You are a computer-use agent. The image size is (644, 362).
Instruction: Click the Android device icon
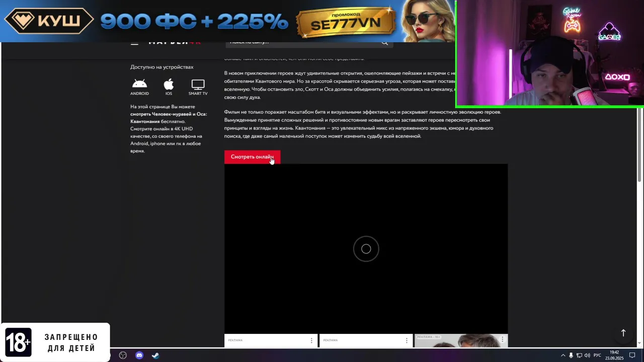click(x=139, y=84)
